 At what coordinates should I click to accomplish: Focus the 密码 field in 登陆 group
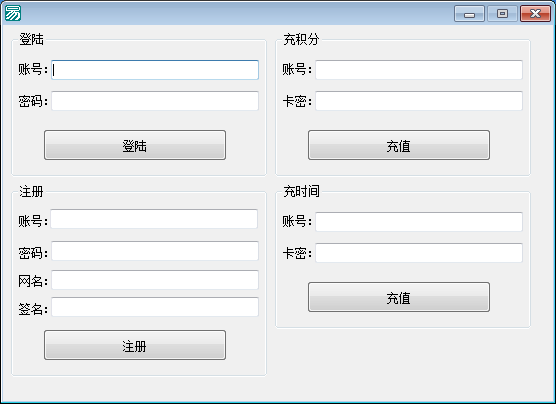tap(155, 101)
